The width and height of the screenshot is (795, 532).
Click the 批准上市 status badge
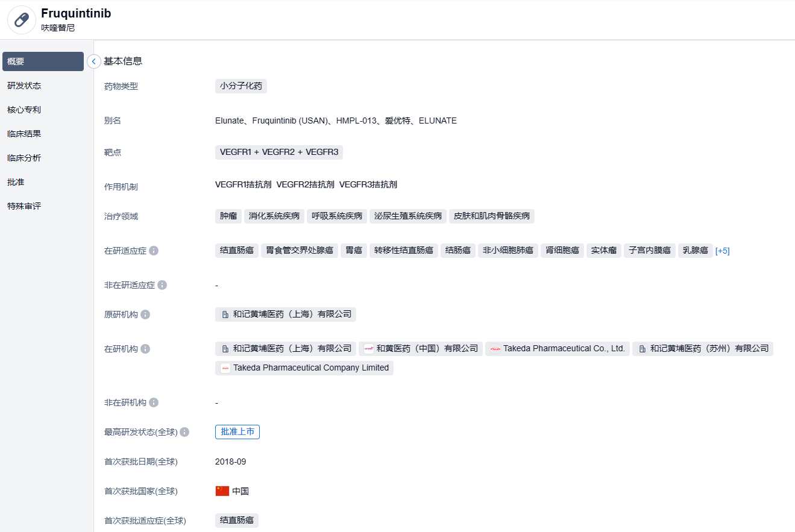click(237, 432)
